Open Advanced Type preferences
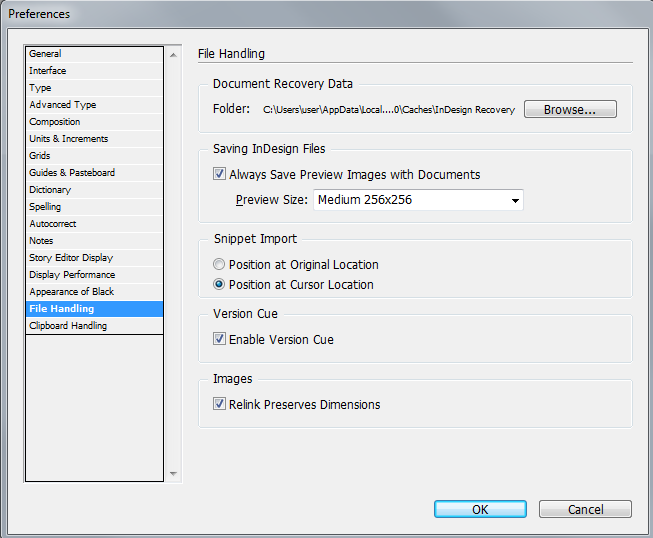 94,105
